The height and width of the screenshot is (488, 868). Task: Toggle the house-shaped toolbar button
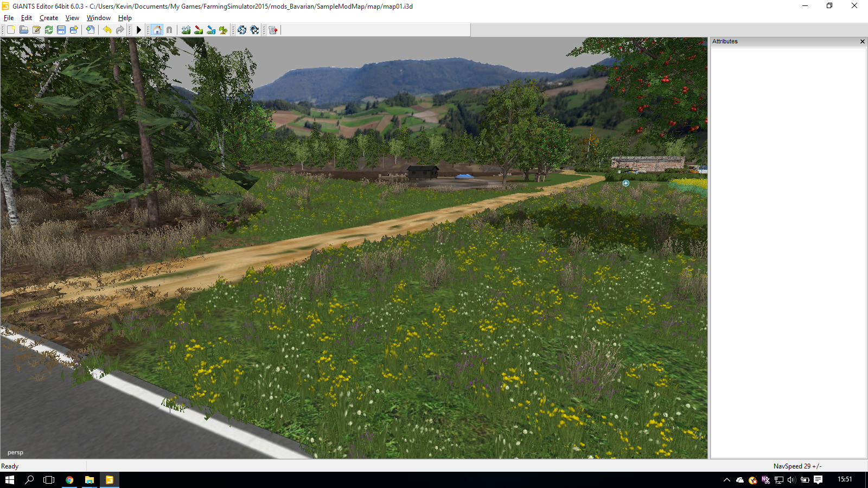click(x=157, y=30)
